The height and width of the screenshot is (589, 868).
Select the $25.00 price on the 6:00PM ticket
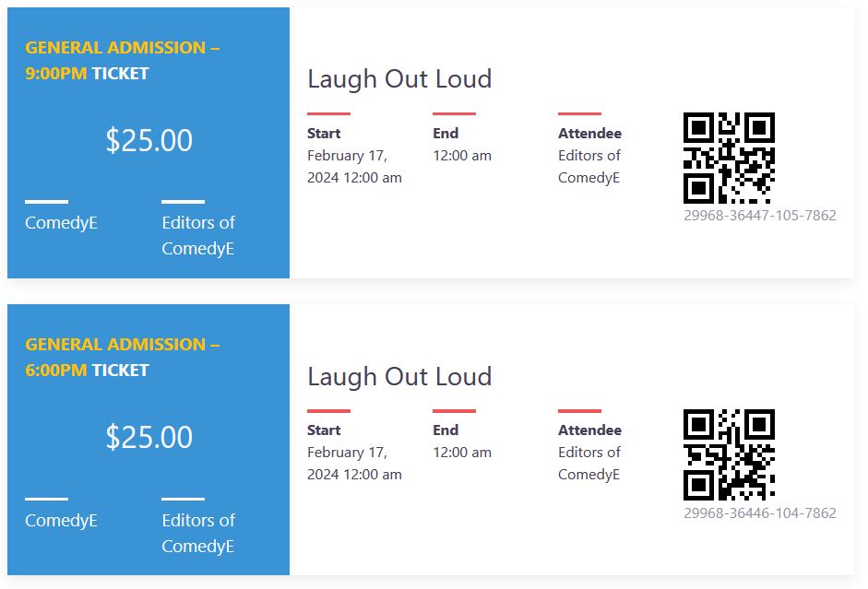tap(149, 437)
